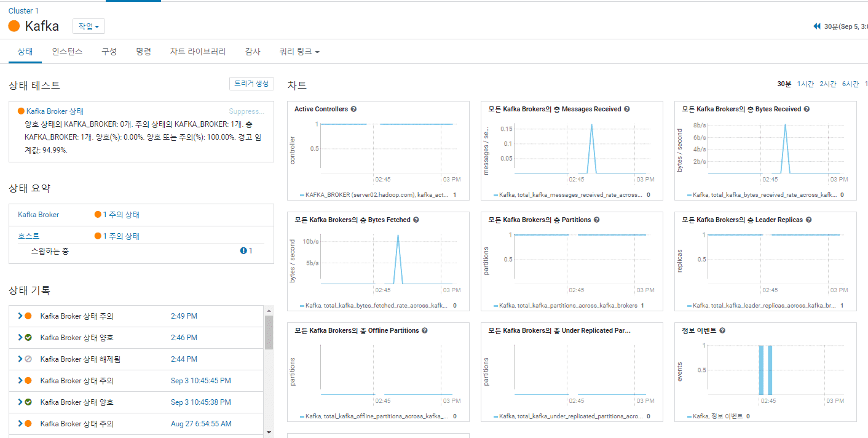This screenshot has width=868, height=438.
Task: Click orange status icon of Sep 3 10:45:45 PM record
Action: 28,381
